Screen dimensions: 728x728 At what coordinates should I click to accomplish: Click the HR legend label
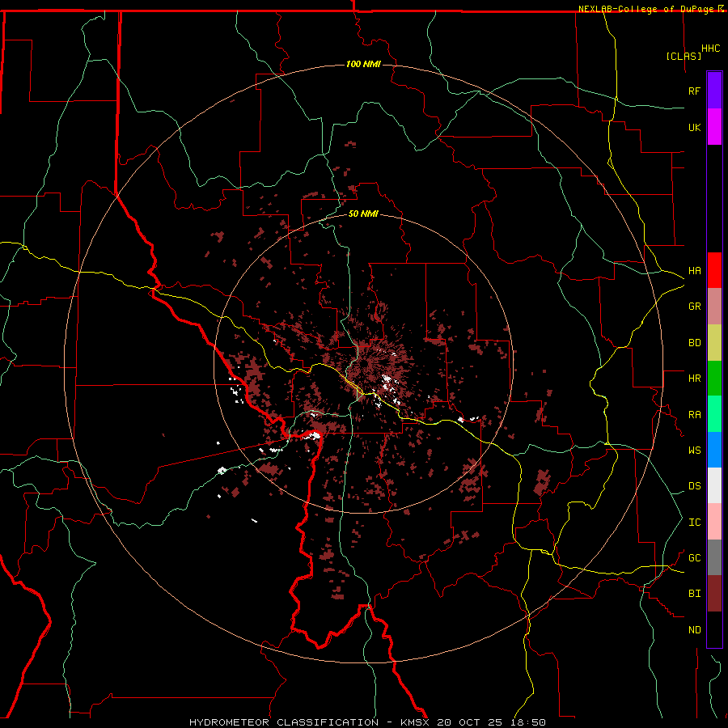coord(694,379)
